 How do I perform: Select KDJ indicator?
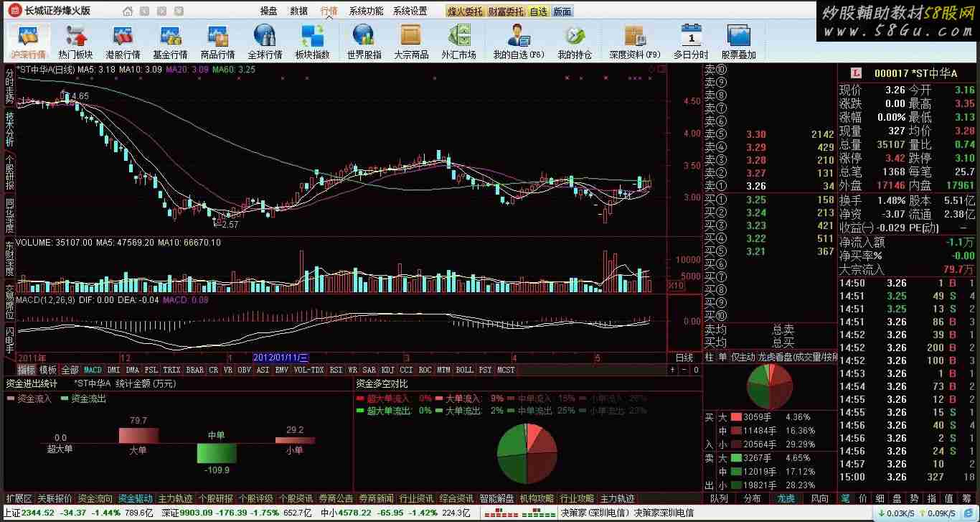(x=387, y=370)
